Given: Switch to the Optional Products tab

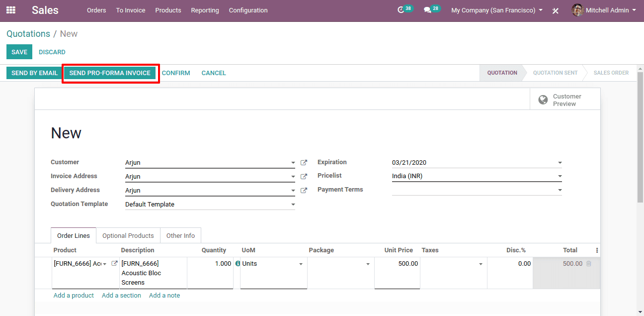Looking at the screenshot, I should 128,235.
